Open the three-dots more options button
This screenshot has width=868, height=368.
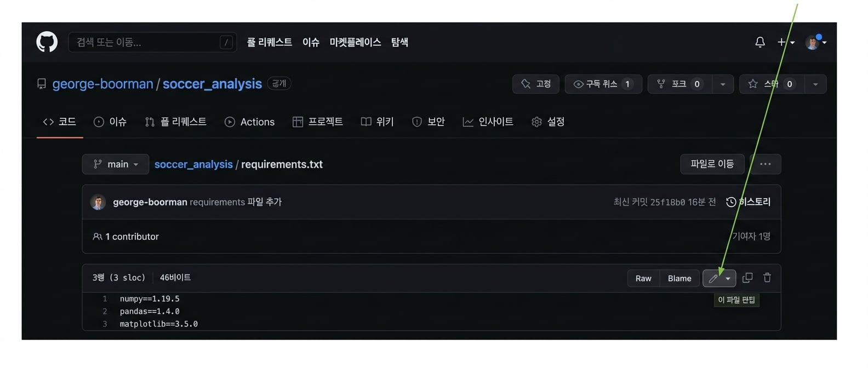[x=766, y=164]
